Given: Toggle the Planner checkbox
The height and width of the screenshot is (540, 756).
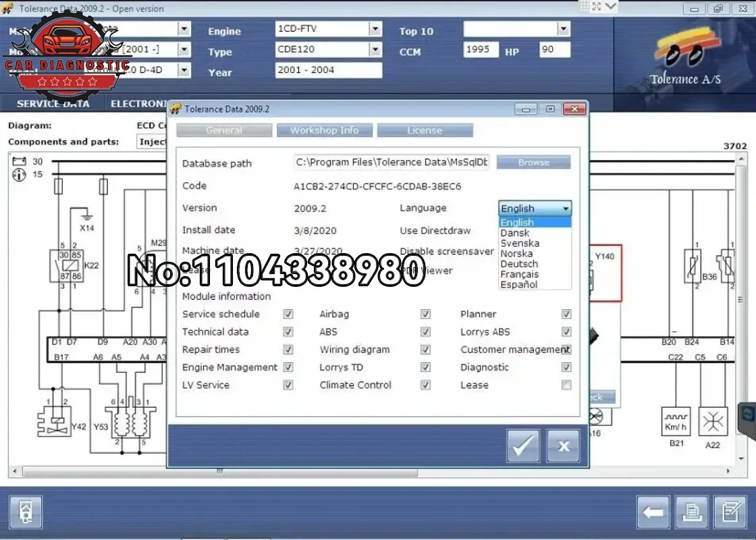Looking at the screenshot, I should click(566, 315).
